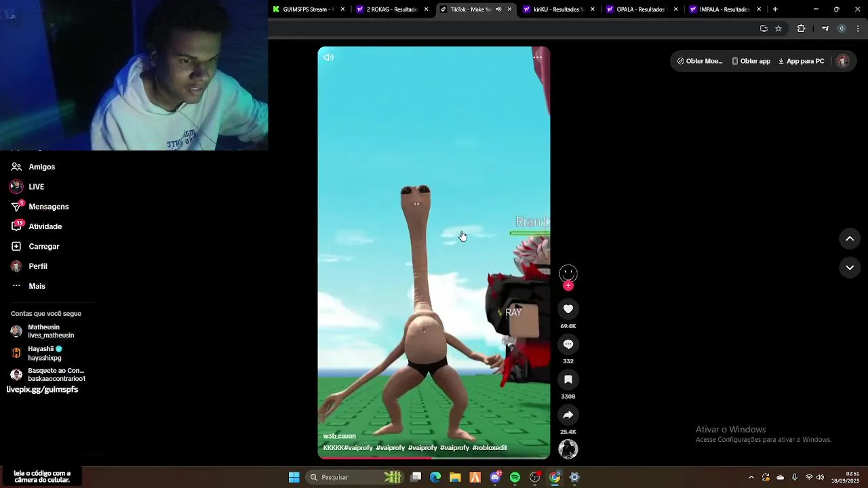Open Google Chrome from the taskbar
The image size is (868, 488).
[555, 477]
